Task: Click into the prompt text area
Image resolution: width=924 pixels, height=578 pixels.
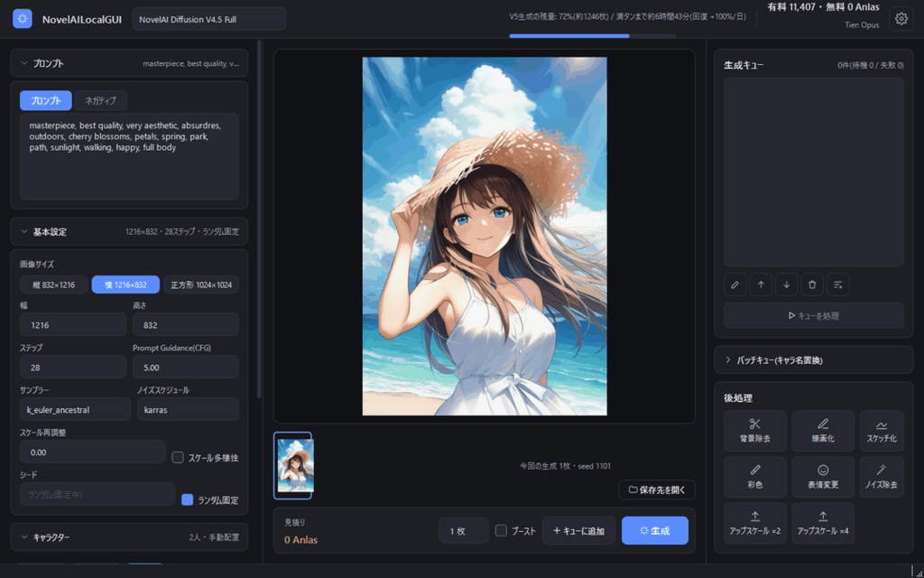Action: 129,156
